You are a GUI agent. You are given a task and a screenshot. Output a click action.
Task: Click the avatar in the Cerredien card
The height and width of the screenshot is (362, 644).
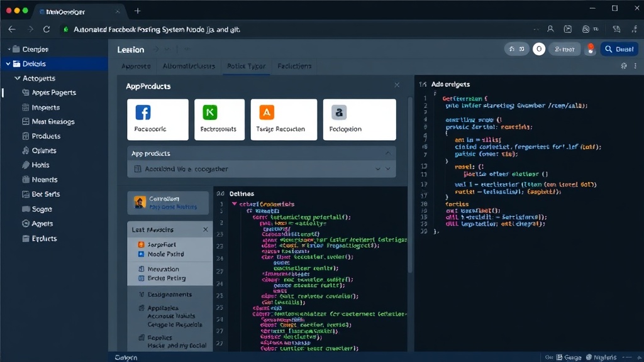point(140,202)
